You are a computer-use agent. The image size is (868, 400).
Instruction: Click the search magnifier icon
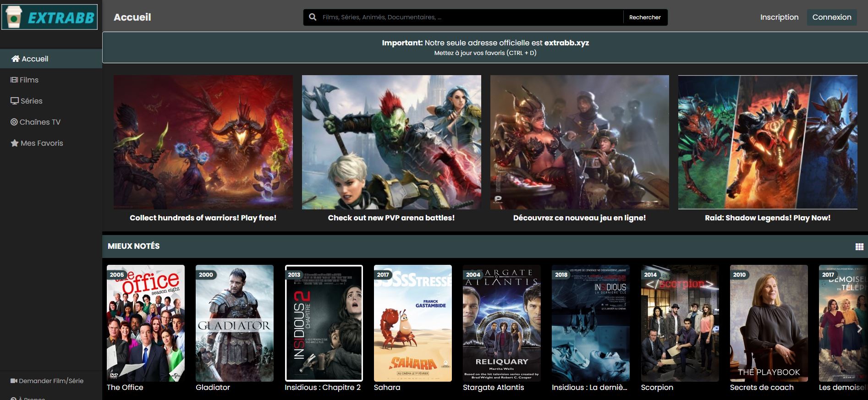[x=313, y=17]
